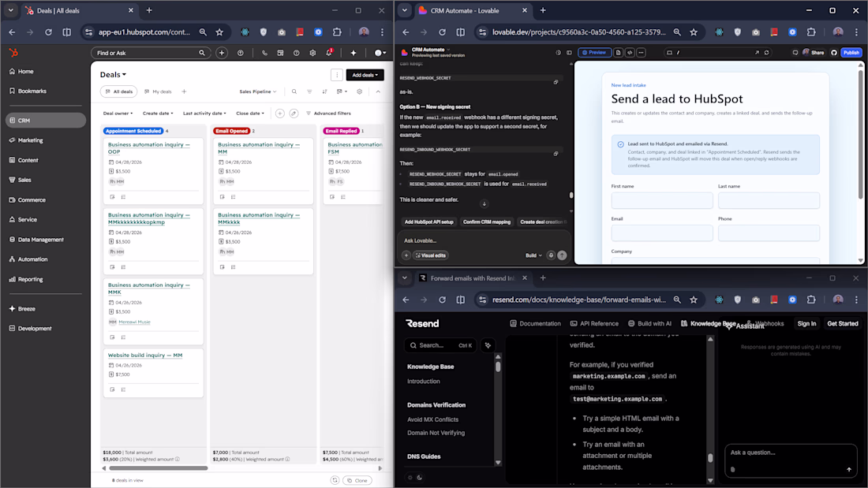Open the Close date filter dropdown
The width and height of the screenshot is (868, 488).
tap(249, 114)
